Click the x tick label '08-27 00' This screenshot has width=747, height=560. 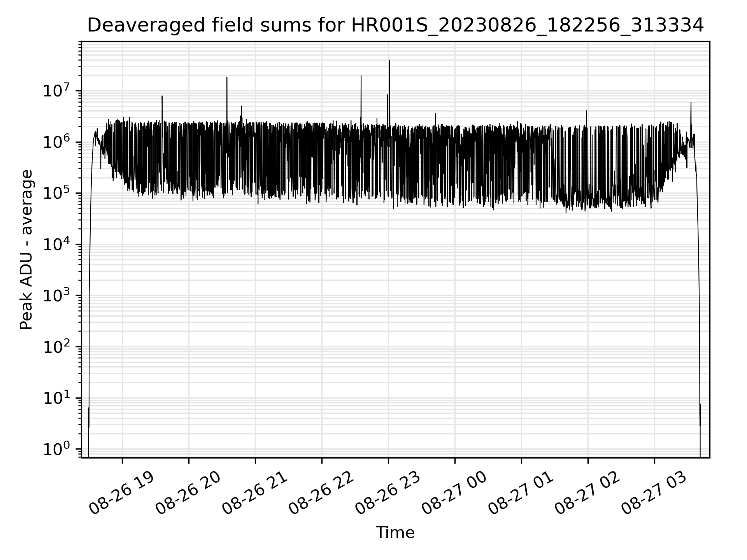[454, 493]
